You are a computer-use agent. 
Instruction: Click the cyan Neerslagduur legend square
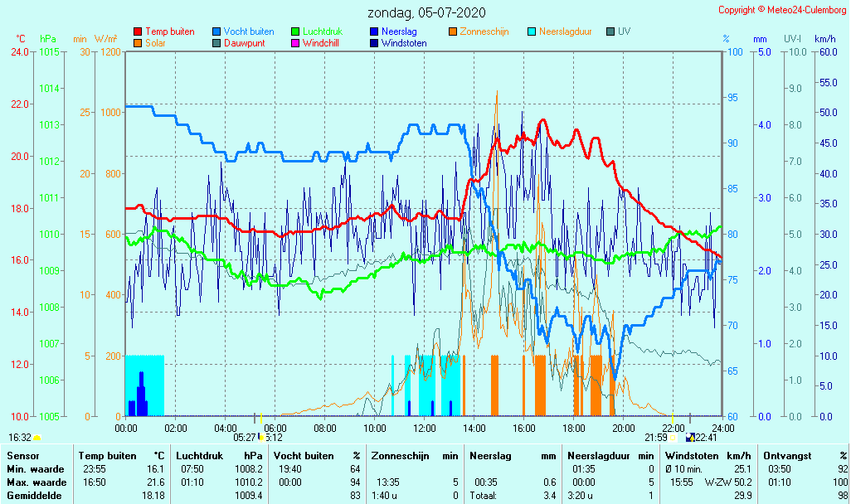pos(532,32)
